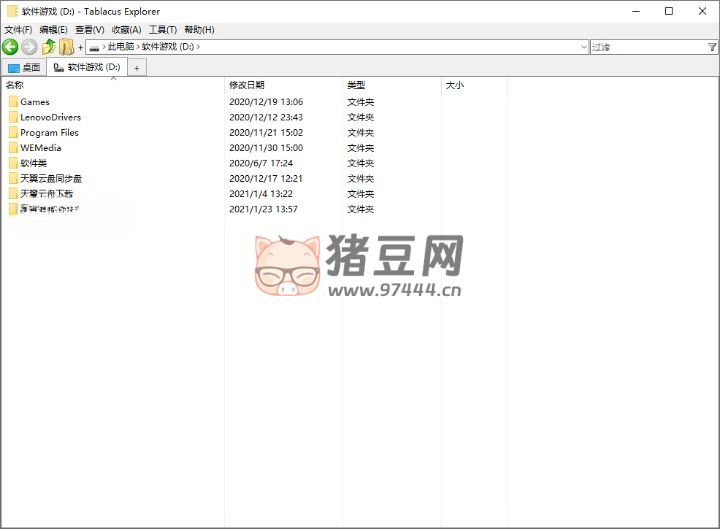Image resolution: width=720 pixels, height=529 pixels.
Task: Add a new tab with plus button
Action: (137, 68)
